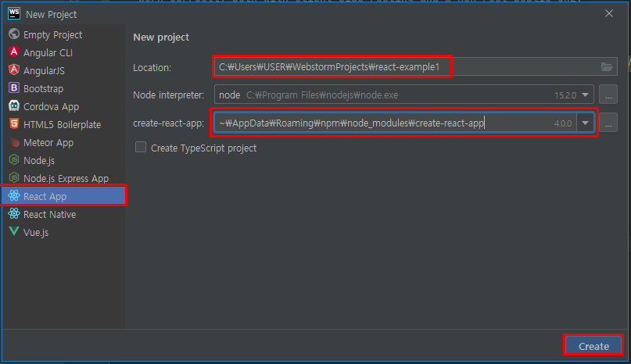This screenshot has height=364, width=631.
Task: Click the Bootstrap B icon
Action: pyautogui.click(x=14, y=88)
